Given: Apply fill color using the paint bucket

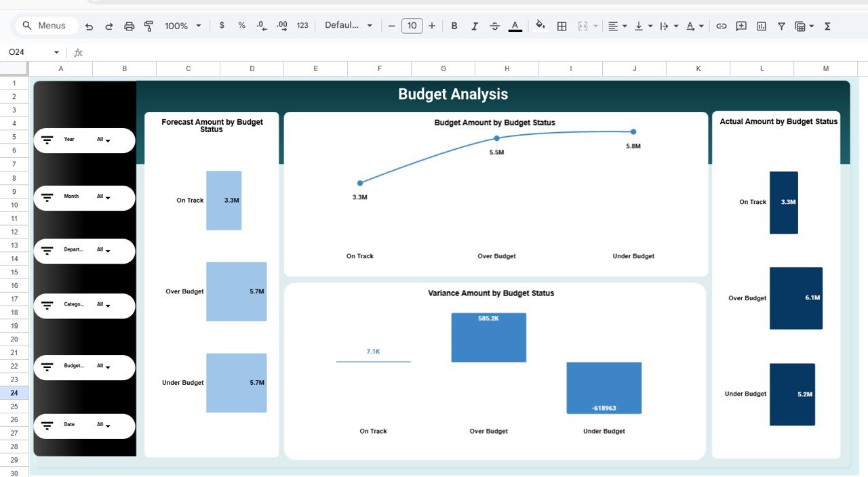Looking at the screenshot, I should click(540, 26).
